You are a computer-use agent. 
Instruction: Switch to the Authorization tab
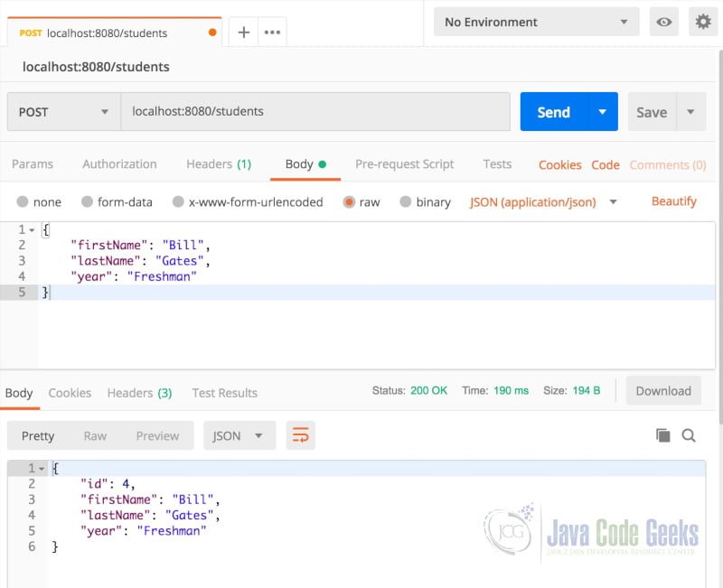tap(119, 164)
